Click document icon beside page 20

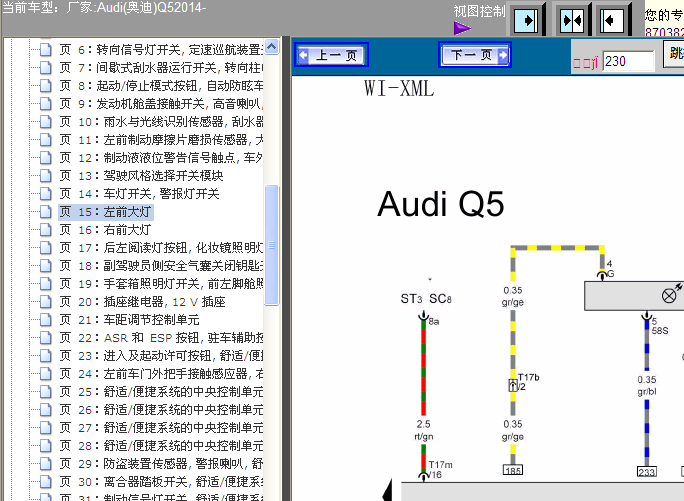[46, 302]
